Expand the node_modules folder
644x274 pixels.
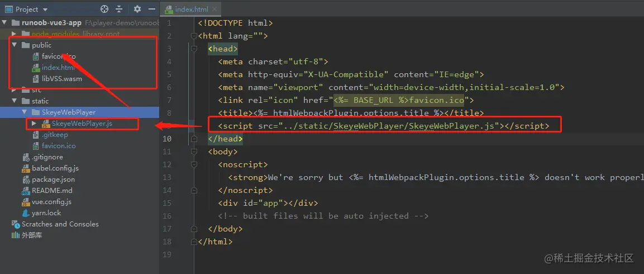click(14, 34)
